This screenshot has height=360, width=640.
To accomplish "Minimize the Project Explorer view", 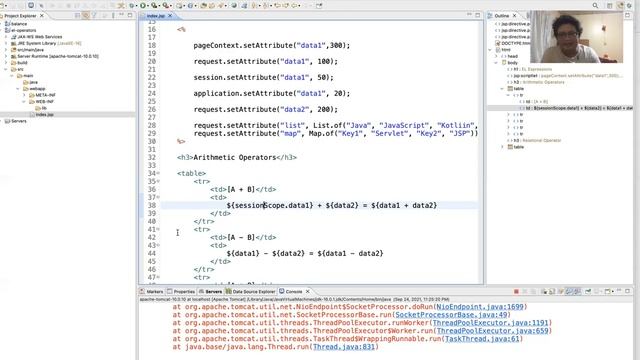I will tap(121, 15).
